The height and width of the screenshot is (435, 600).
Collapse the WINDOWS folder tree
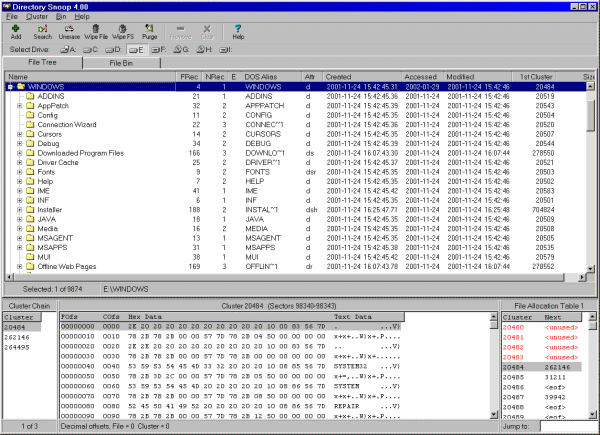[x=9, y=87]
